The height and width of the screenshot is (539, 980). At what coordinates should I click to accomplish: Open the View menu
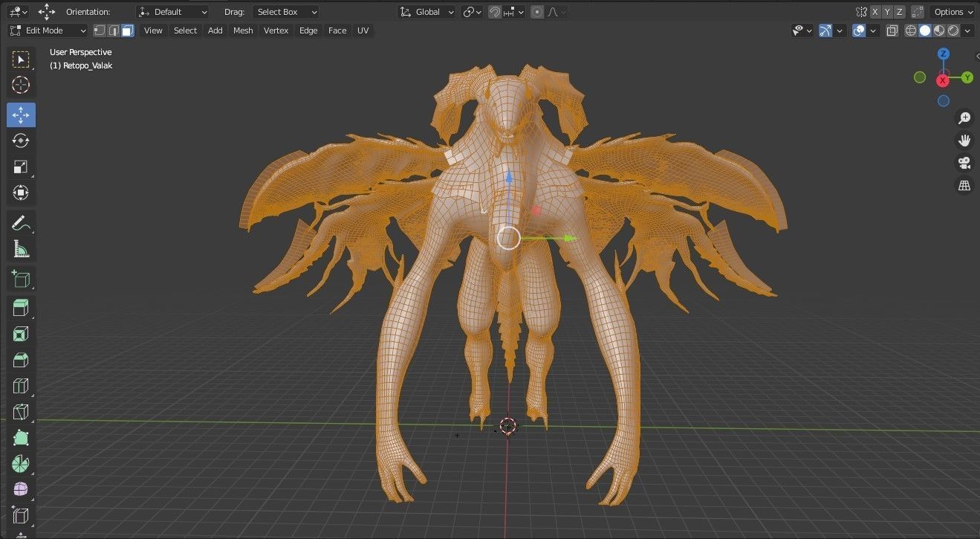153,30
